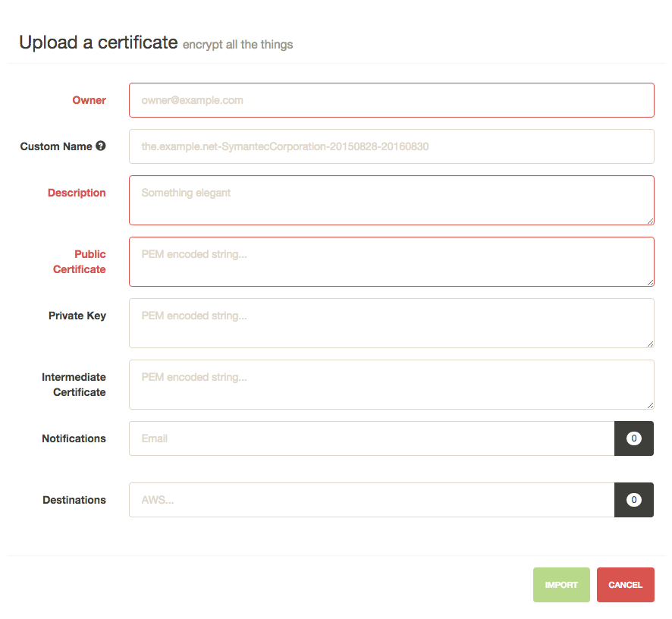Click the 'encrypt all the things' subtitle
Image resolution: width=672 pixels, height=619 pixels.
pos(238,45)
